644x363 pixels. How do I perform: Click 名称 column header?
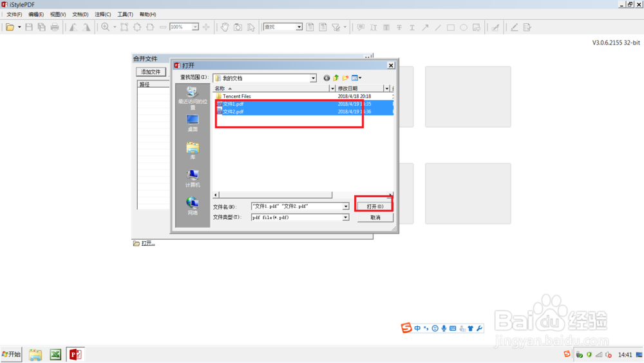point(271,88)
